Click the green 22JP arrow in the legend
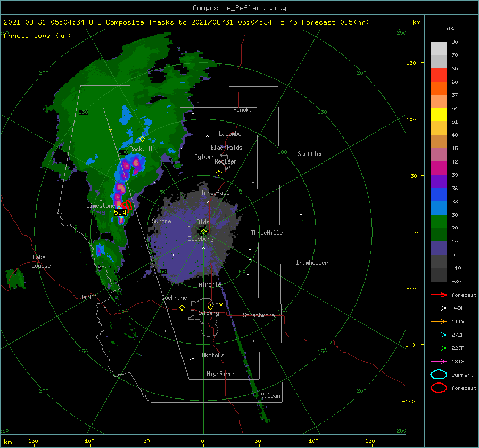This screenshot has height=448, width=479. pyautogui.click(x=439, y=348)
